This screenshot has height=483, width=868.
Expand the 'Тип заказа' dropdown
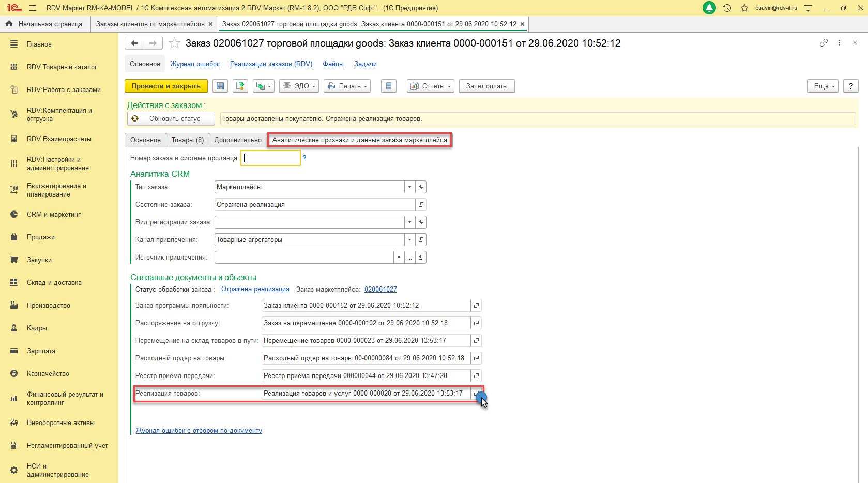409,187
